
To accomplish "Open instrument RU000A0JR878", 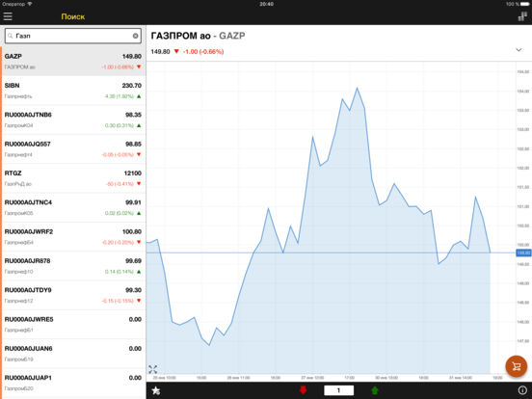I will pos(73,266).
